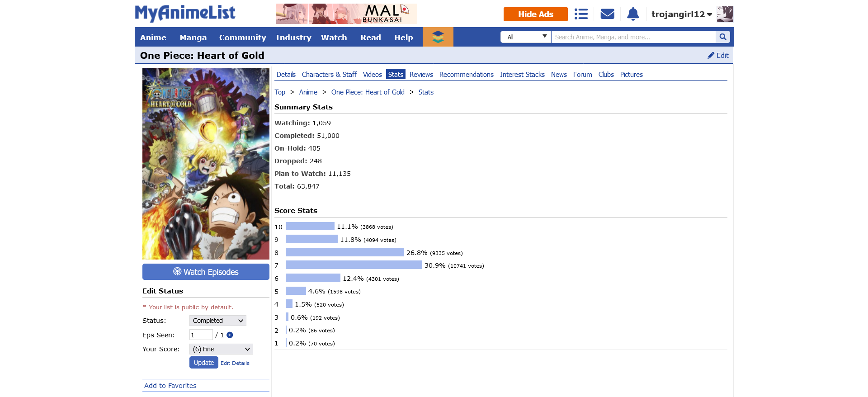
Task: Click the Interest Stacks layered icon in navbar
Action: pyautogui.click(x=438, y=37)
